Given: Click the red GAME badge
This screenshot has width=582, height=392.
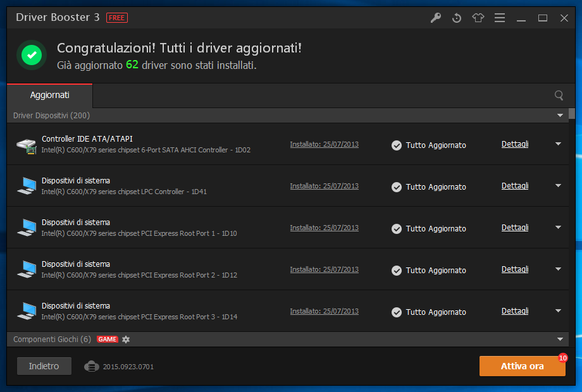Looking at the screenshot, I should point(108,340).
